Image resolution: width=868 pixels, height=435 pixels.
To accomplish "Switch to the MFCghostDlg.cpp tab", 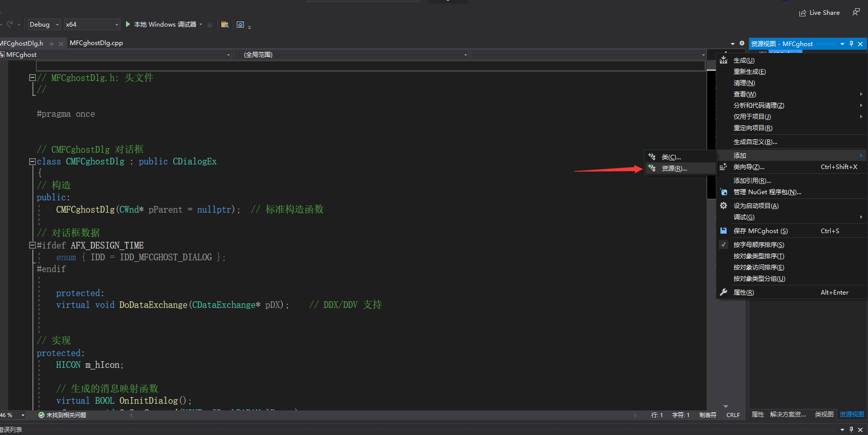I will (96, 43).
